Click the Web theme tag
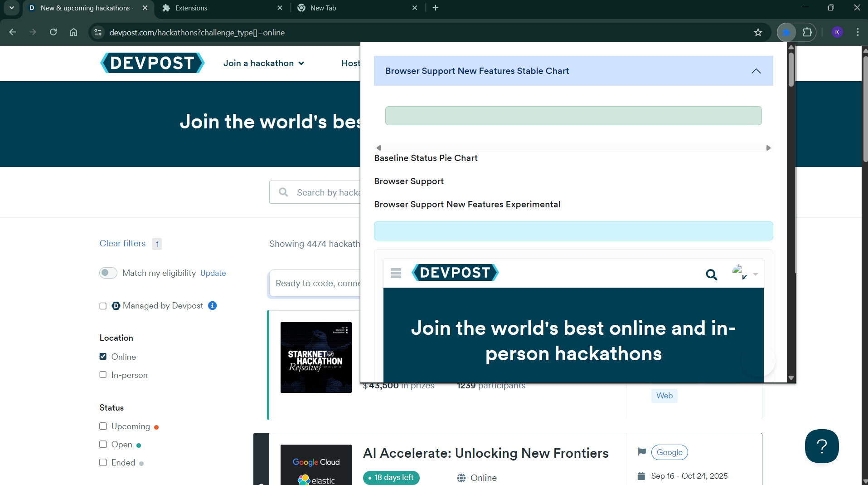This screenshot has width=868, height=485. pos(664,396)
